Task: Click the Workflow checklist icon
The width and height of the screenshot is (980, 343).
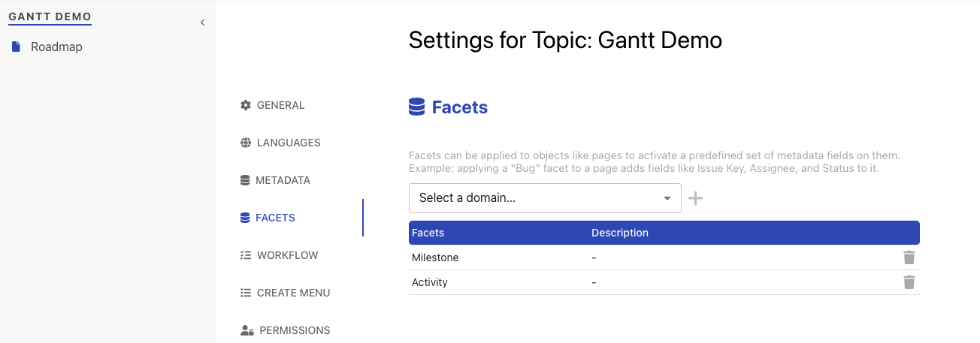Action: [x=245, y=255]
